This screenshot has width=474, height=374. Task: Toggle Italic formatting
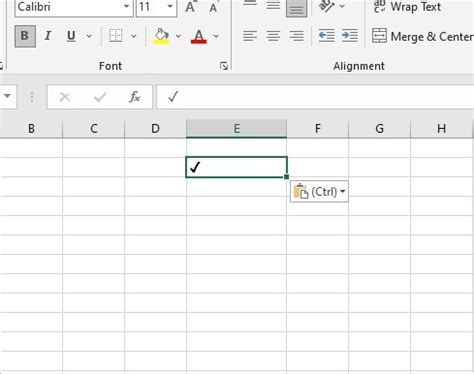(x=48, y=36)
